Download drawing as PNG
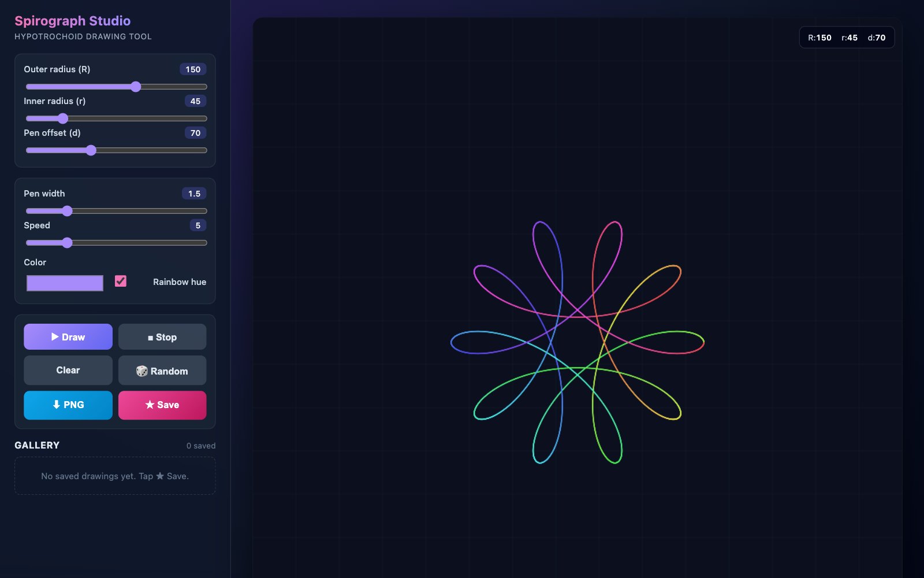 tap(68, 405)
